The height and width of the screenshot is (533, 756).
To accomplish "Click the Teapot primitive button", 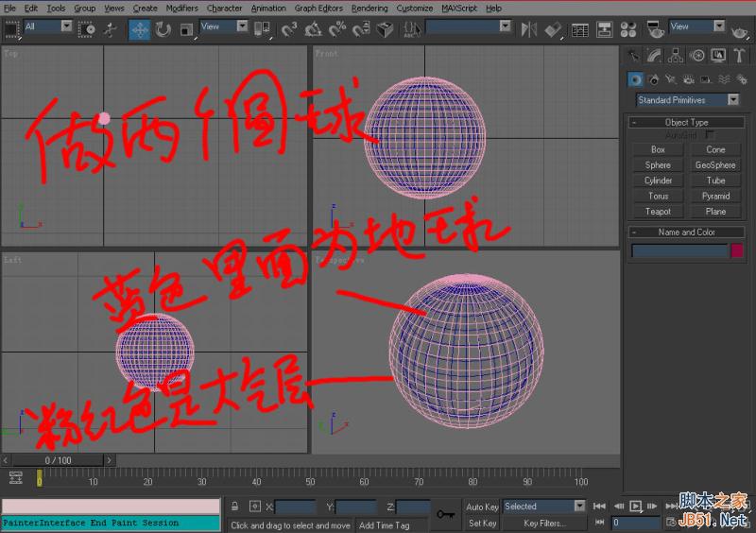I will pos(658,212).
